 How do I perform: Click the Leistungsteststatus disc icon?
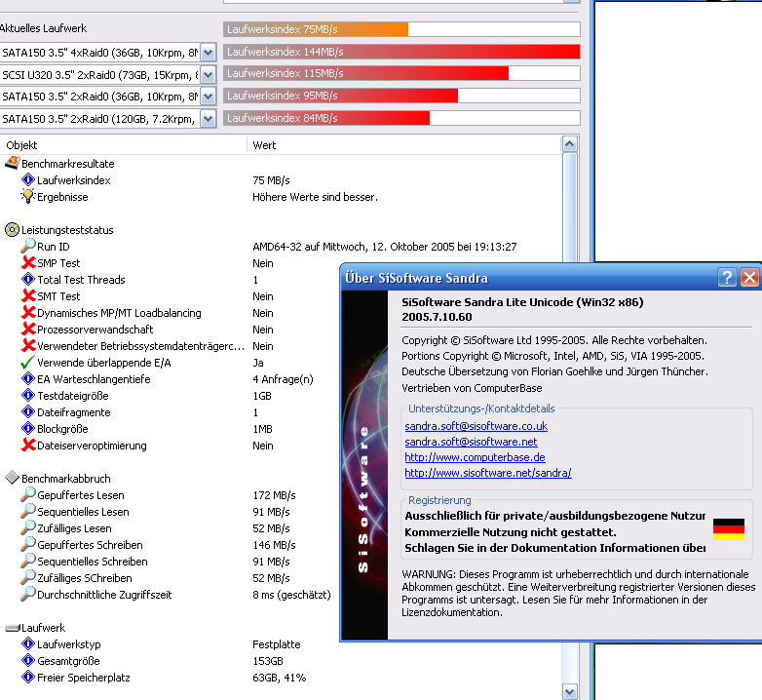[x=12, y=229]
